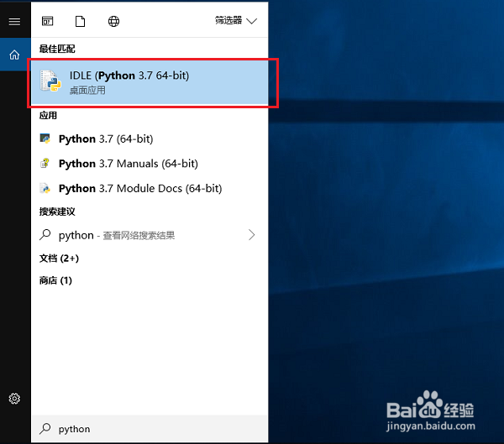Screen dimensions: 504x444
Task: Click the 桌面应用 subtitle under IDLE
Action: click(87, 91)
